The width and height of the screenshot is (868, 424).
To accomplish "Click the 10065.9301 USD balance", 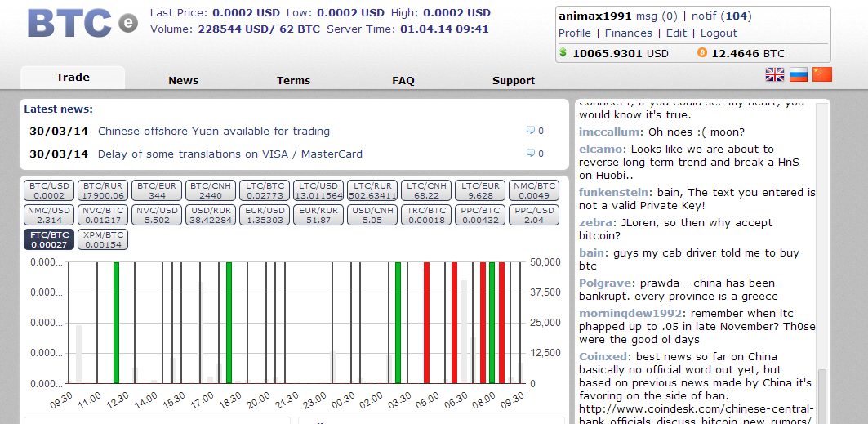I will pos(621,54).
